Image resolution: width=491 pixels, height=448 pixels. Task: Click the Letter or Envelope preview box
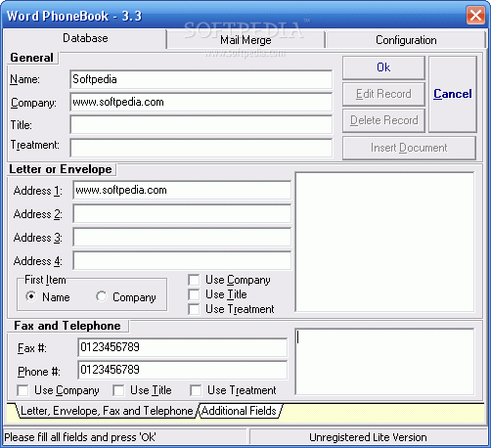click(x=384, y=242)
